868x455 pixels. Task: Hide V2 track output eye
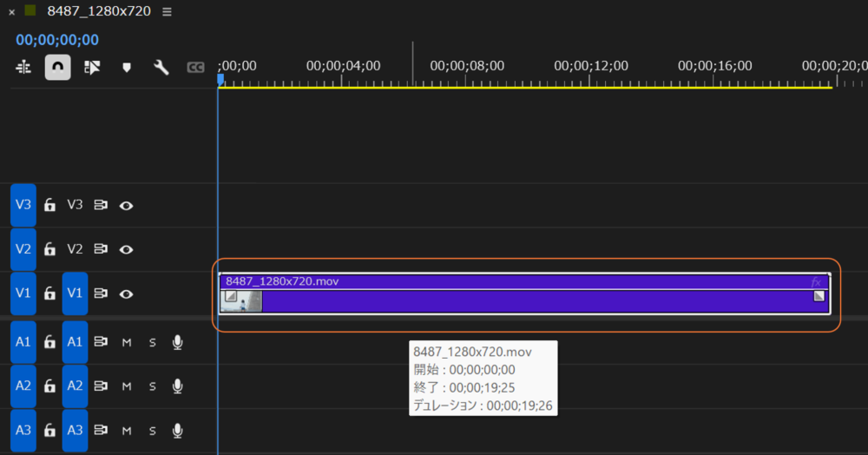[126, 249]
